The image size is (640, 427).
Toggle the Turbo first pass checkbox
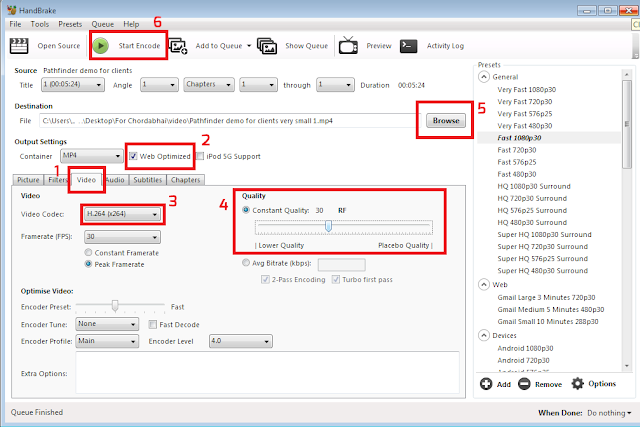point(336,279)
